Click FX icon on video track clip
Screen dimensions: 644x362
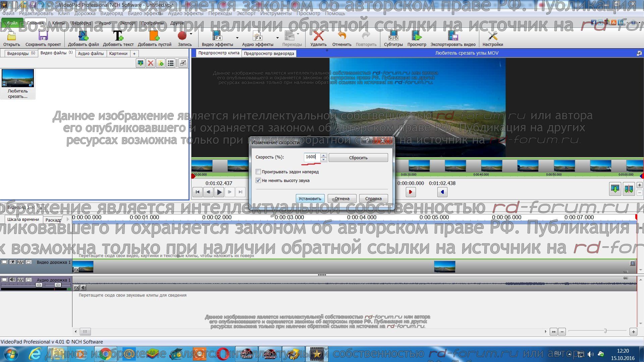[76, 270]
